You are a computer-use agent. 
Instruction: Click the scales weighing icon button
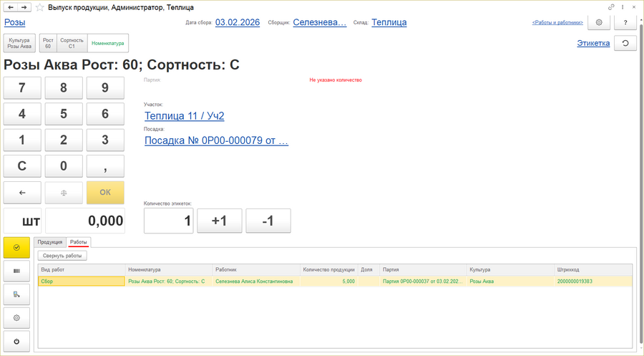64,193
